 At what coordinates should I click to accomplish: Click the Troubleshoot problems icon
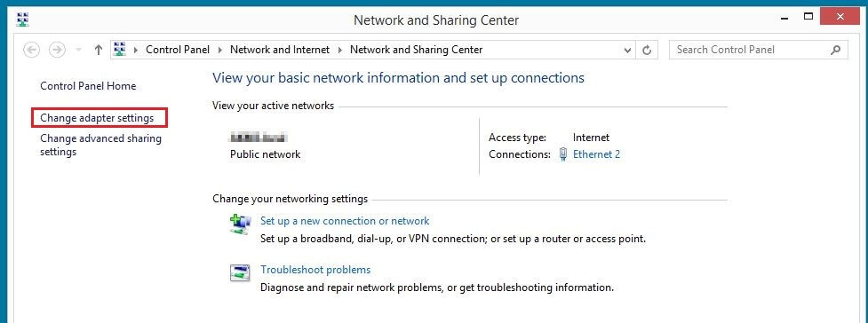click(240, 273)
